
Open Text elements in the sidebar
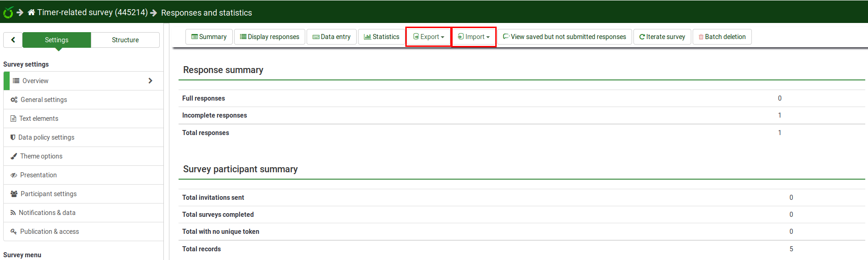point(39,119)
